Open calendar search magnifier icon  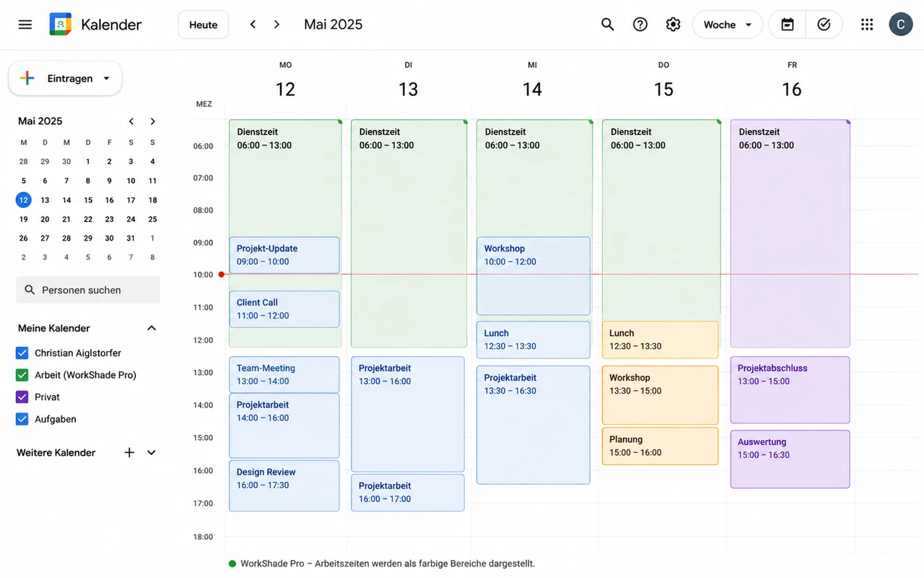[608, 25]
